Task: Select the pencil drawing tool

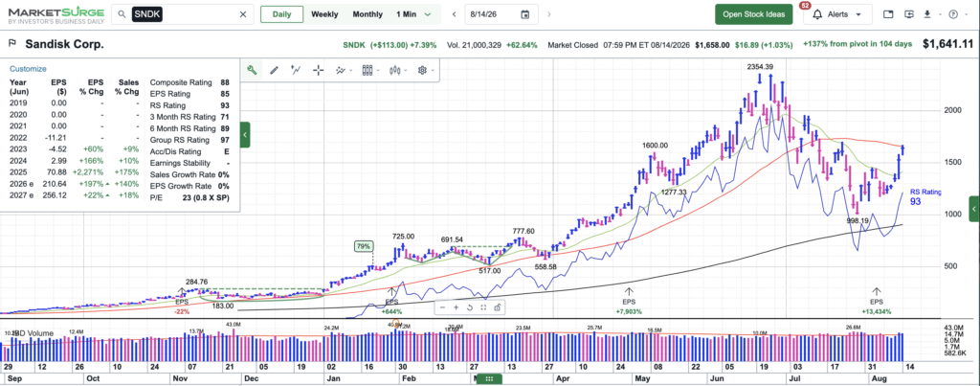Action: click(274, 70)
